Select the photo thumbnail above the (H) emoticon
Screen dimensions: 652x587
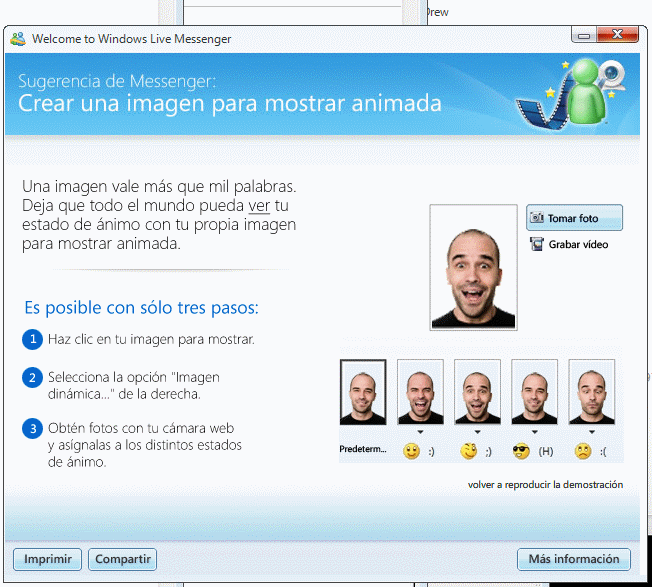(534, 392)
